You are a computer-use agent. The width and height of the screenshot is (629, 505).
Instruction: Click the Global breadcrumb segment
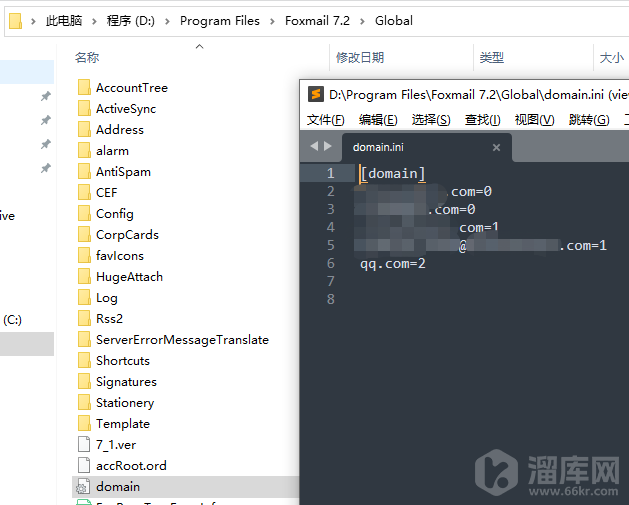(x=394, y=20)
